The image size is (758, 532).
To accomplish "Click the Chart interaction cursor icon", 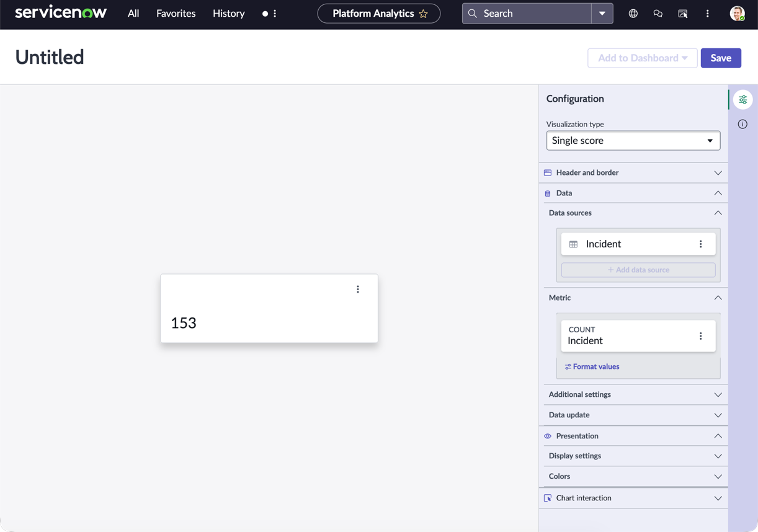I will click(548, 498).
